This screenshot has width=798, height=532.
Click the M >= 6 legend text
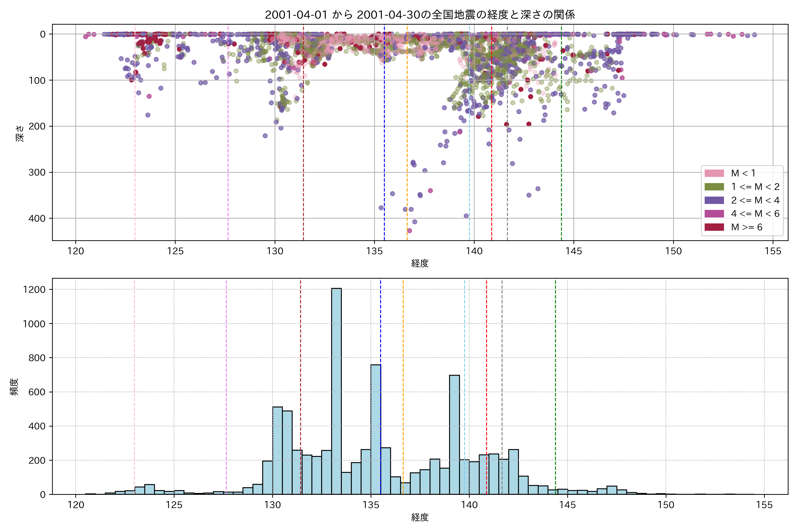(x=746, y=227)
